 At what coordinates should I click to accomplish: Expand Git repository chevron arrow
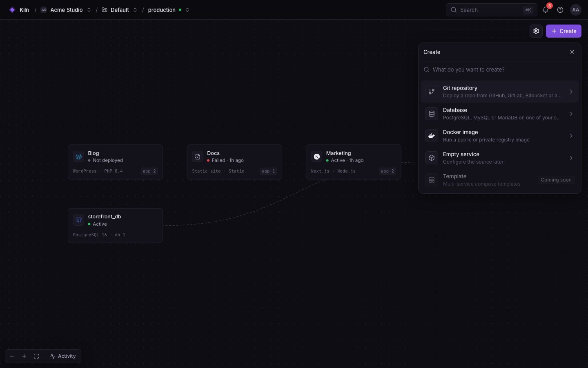click(571, 92)
